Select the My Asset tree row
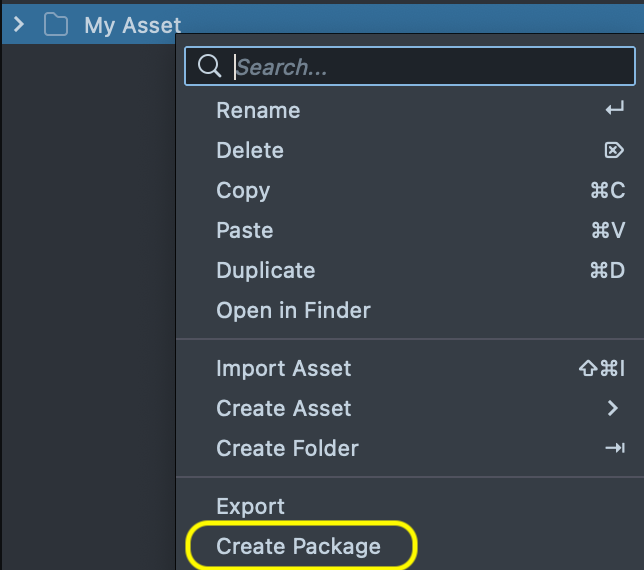644x570 pixels. click(132, 26)
